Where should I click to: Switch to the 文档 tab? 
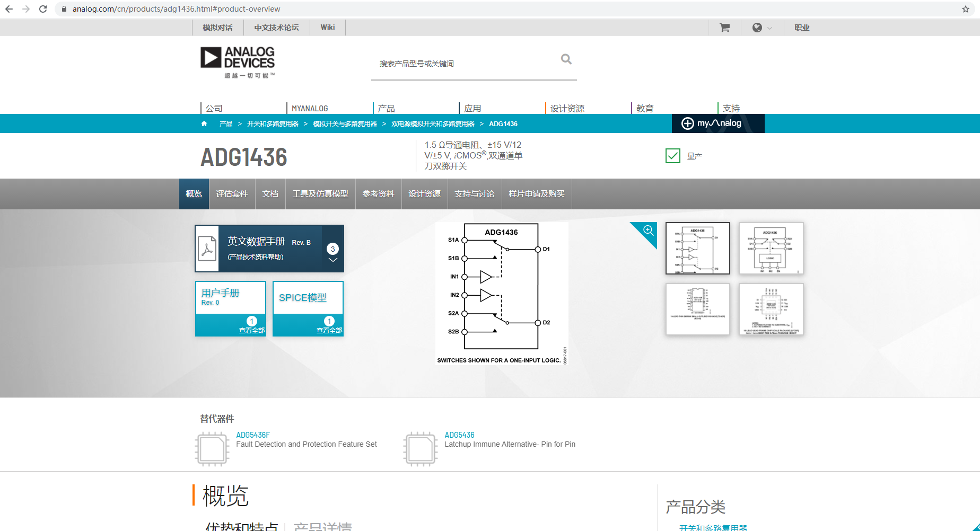[x=270, y=194]
